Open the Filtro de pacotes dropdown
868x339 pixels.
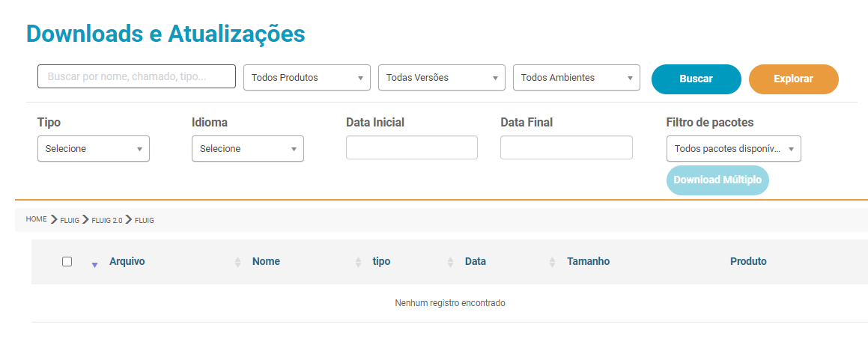click(734, 149)
